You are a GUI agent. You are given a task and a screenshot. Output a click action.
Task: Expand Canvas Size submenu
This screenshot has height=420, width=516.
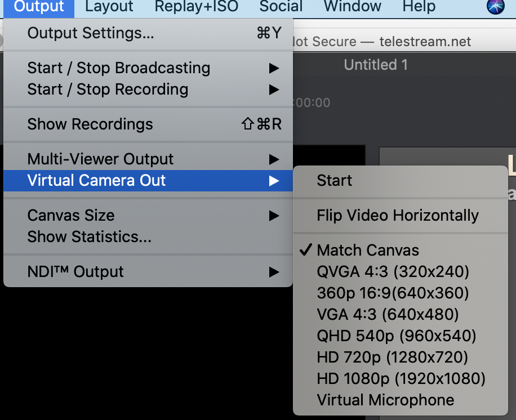(148, 216)
